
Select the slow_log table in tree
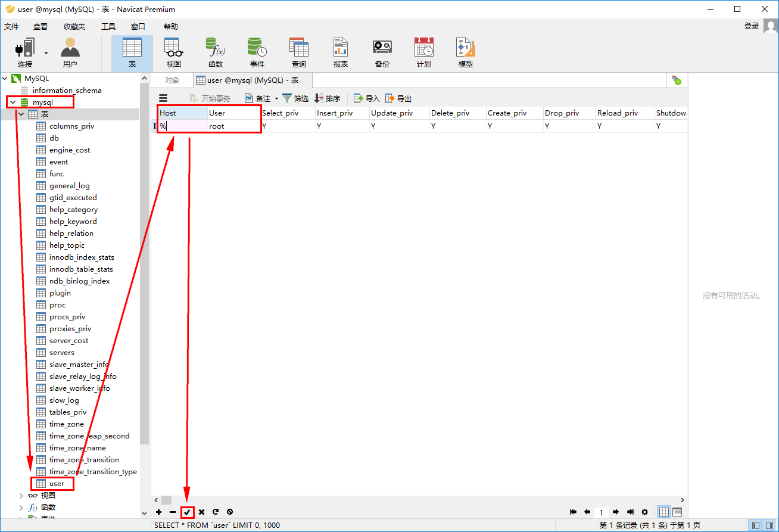tap(64, 400)
